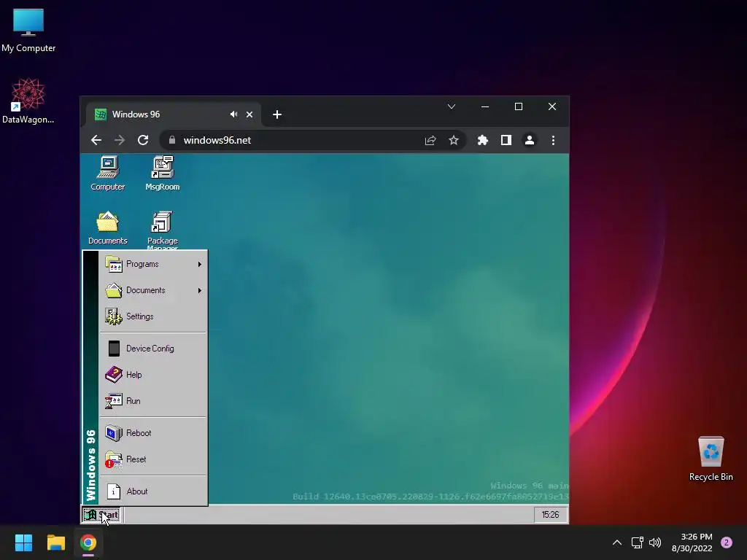747x560 pixels.
Task: Click the Windows 96 Start button
Action: click(101, 515)
